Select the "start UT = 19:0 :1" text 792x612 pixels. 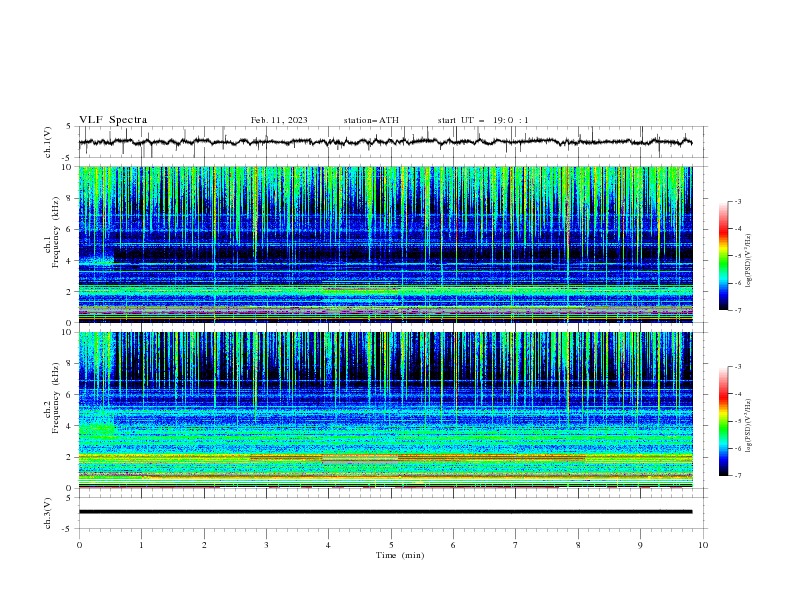click(x=483, y=120)
